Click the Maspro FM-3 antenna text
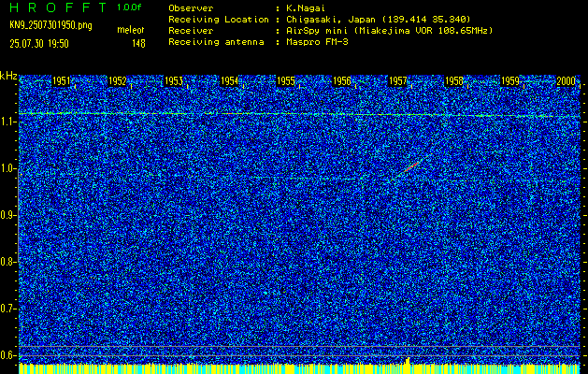 [x=317, y=42]
